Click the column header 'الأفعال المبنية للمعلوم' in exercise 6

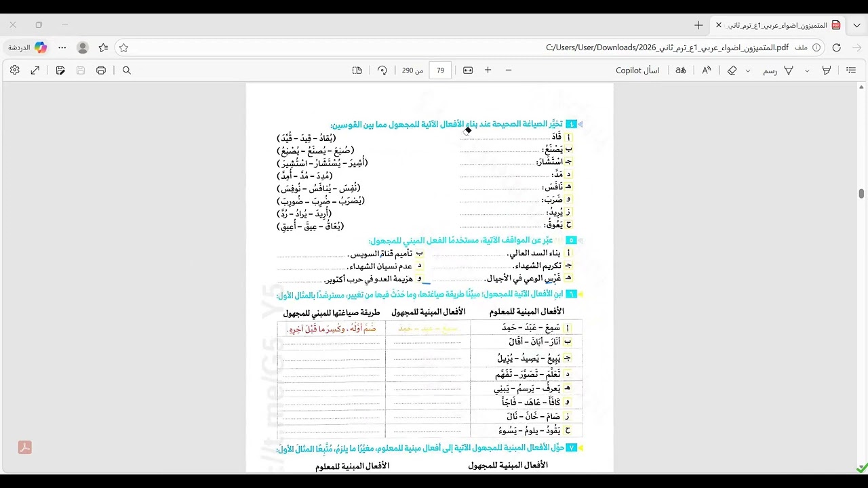pyautogui.click(x=526, y=312)
